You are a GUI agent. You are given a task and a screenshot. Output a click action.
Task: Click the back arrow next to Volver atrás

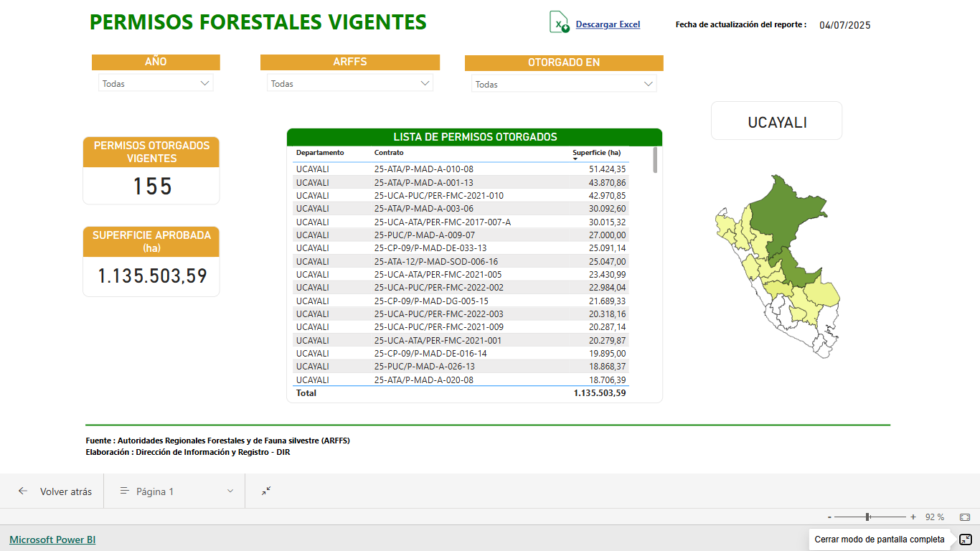click(x=23, y=491)
